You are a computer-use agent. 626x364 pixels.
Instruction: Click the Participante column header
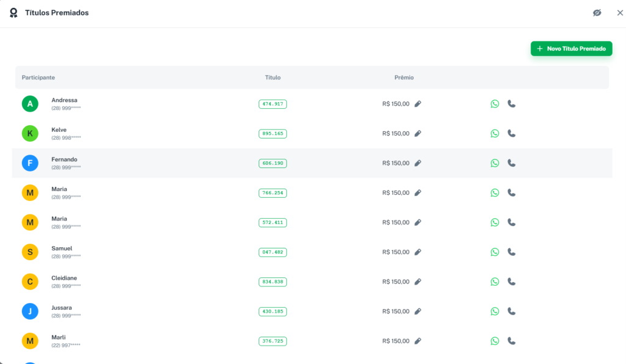click(x=39, y=78)
